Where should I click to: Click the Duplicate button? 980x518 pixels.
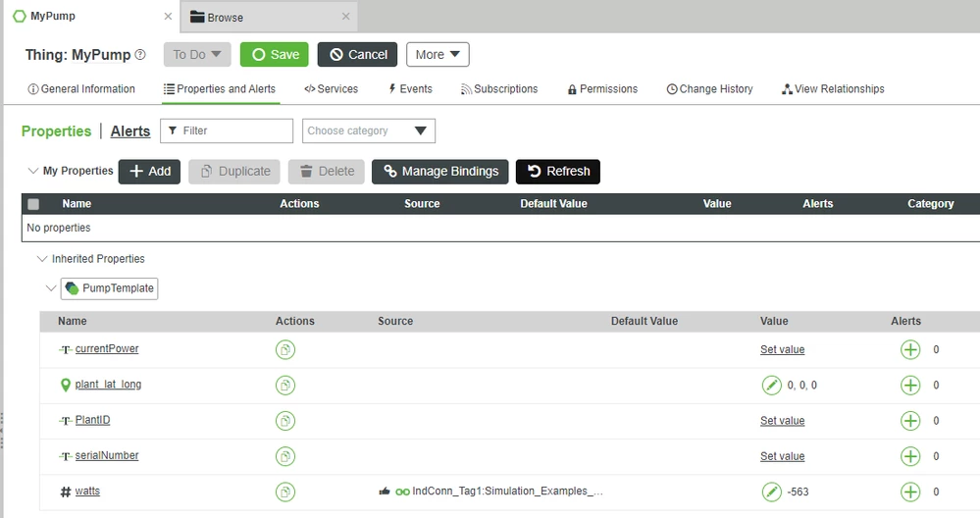[x=234, y=172]
